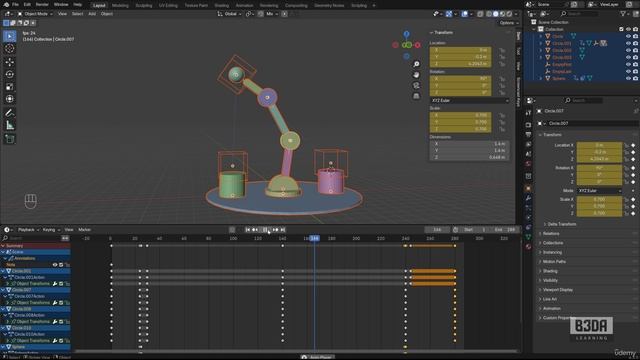The height and width of the screenshot is (360, 640).
Task: Click the Location X field in sidebar
Action: click(x=460, y=50)
